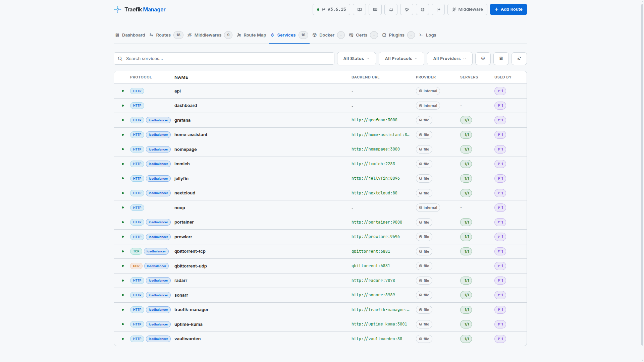644x362 pixels.
Task: Click the internal provider badge for dashboard
Action: pos(428,106)
